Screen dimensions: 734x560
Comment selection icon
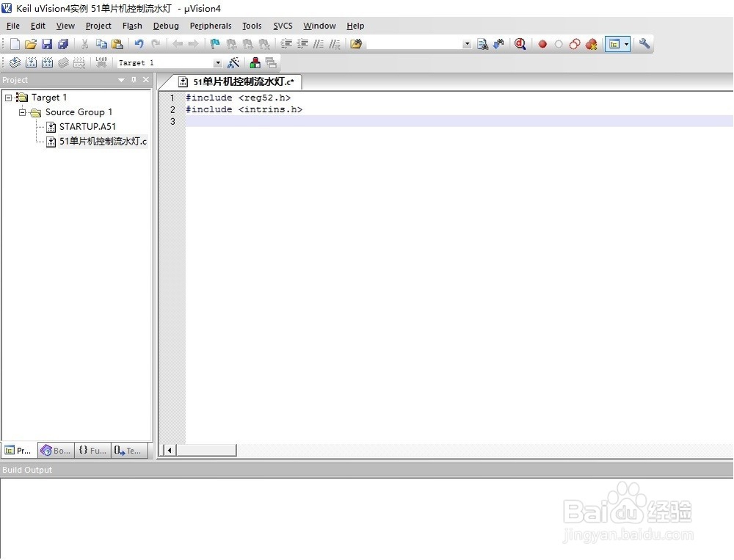point(319,44)
